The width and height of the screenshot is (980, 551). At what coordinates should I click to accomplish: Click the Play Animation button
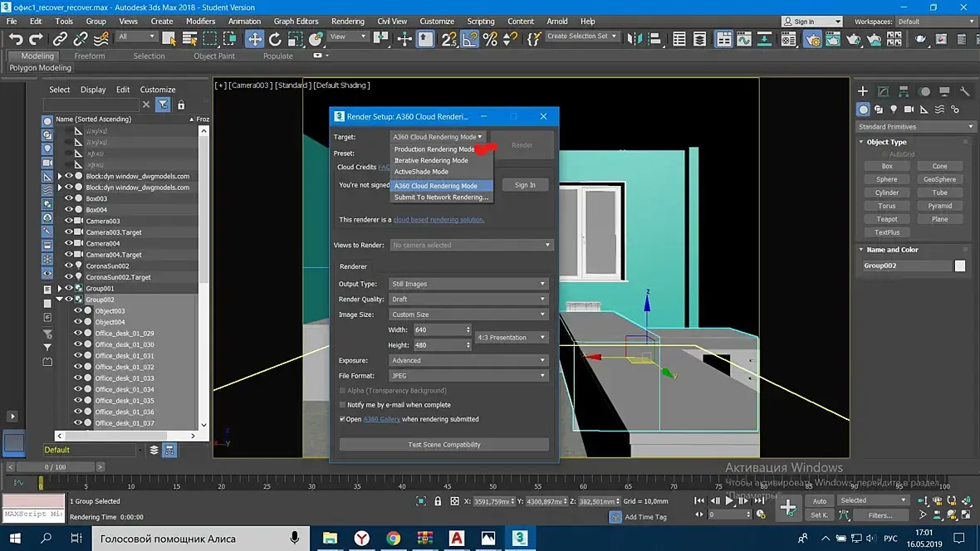pos(728,500)
